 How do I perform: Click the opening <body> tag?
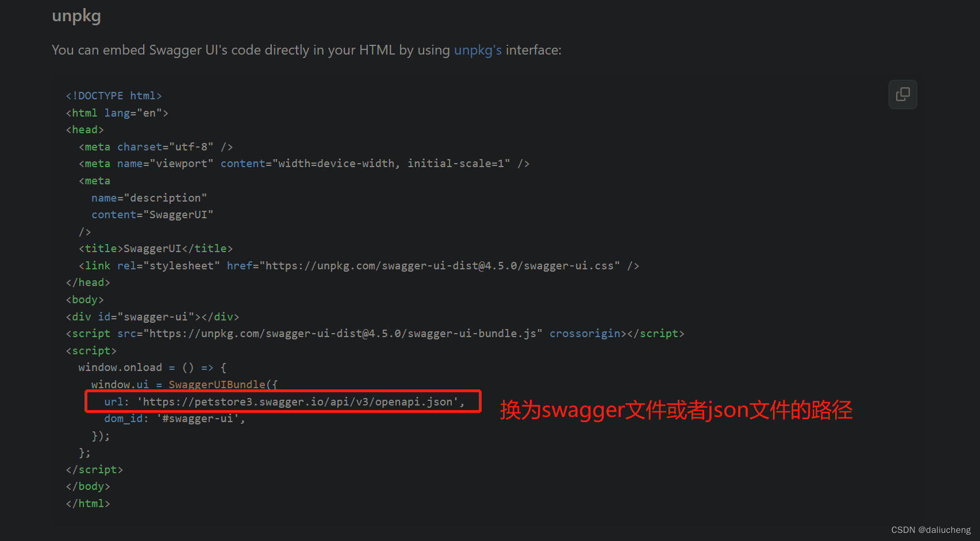(84, 300)
